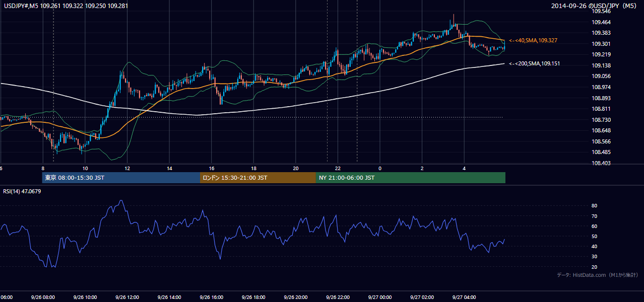644x302 pixels.
Task: Click the 9/26 22:00 time axis label
Action: tap(338, 297)
